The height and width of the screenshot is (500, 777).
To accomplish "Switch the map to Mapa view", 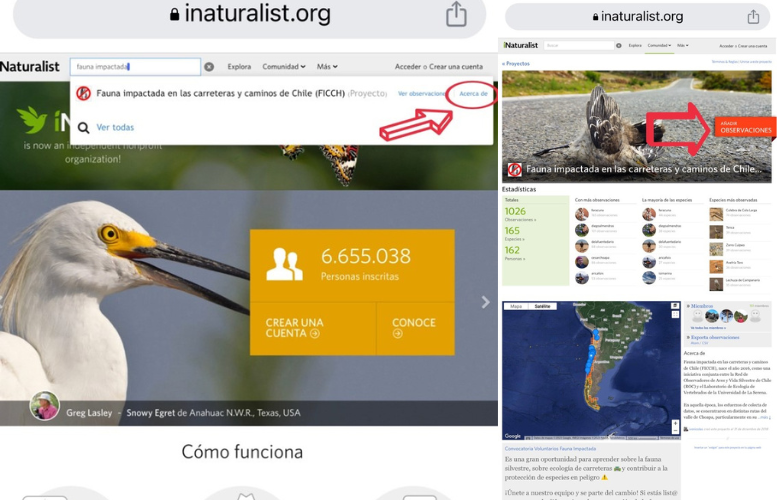I will pyautogui.click(x=516, y=306).
